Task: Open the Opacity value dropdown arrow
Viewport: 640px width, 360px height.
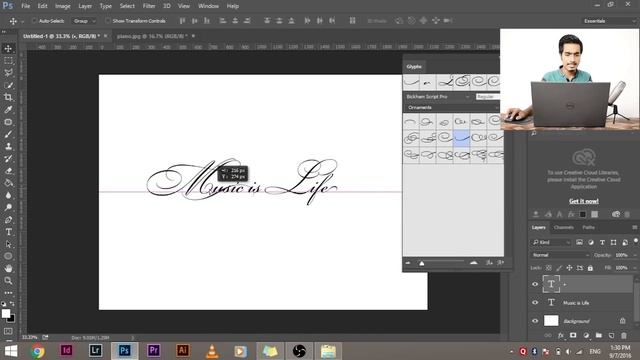Action: tap(635, 255)
